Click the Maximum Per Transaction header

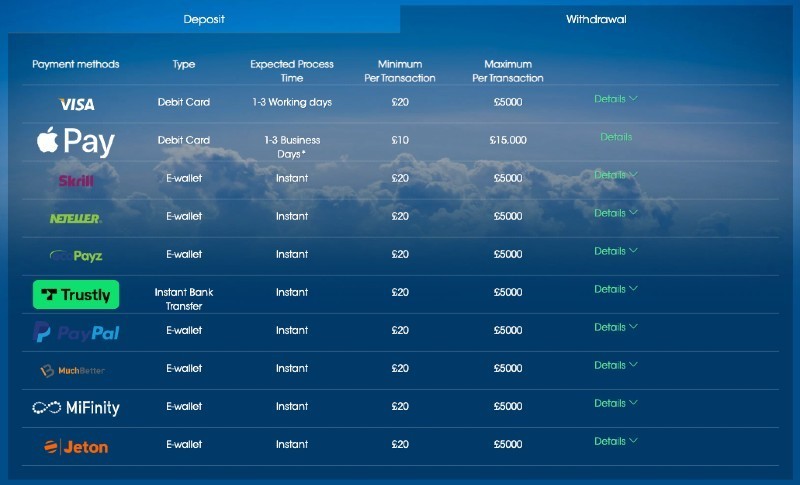508,71
